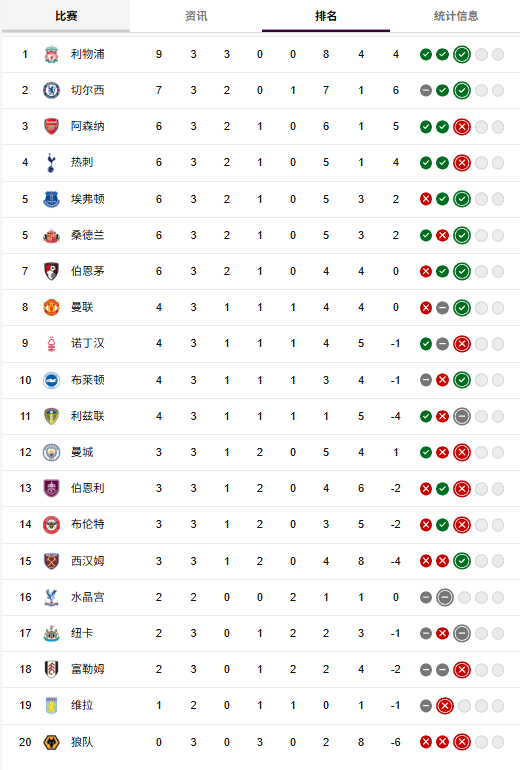Open the 统计信息 tab

(456, 16)
